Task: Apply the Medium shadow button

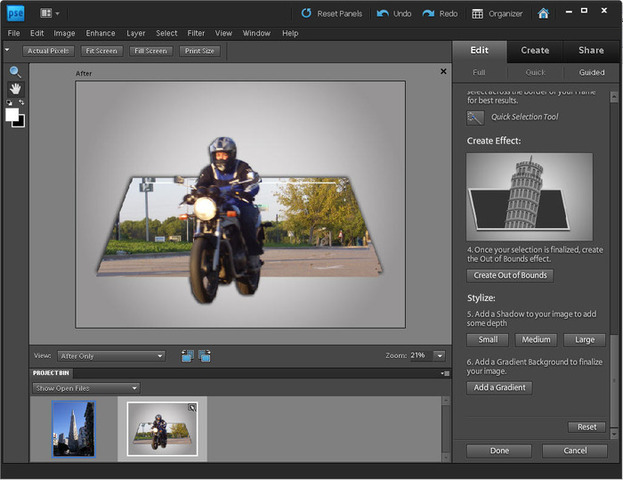Action: (535, 340)
